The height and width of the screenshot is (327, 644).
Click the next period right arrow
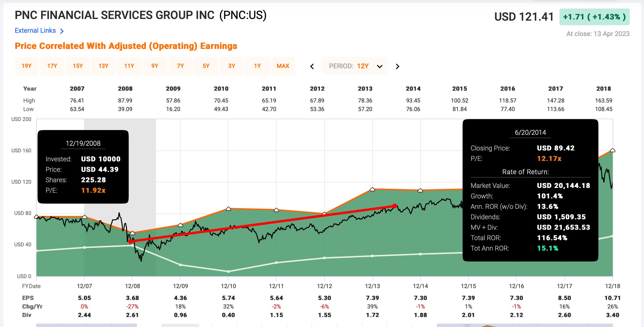click(397, 66)
